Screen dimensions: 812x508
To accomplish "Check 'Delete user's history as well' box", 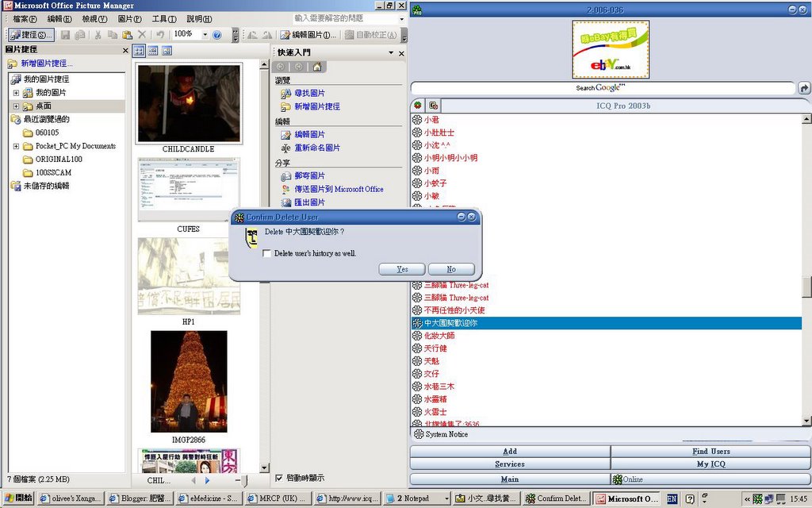I will coord(266,253).
